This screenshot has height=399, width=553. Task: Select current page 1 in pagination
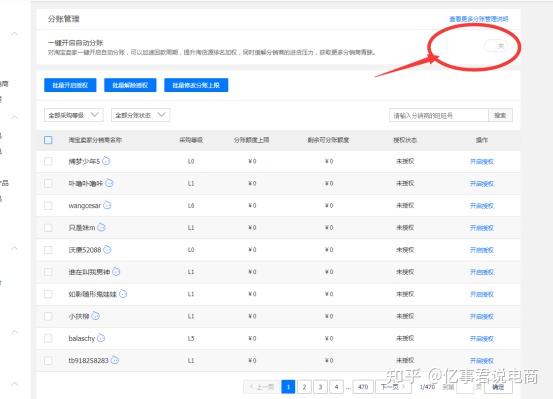[288, 387]
